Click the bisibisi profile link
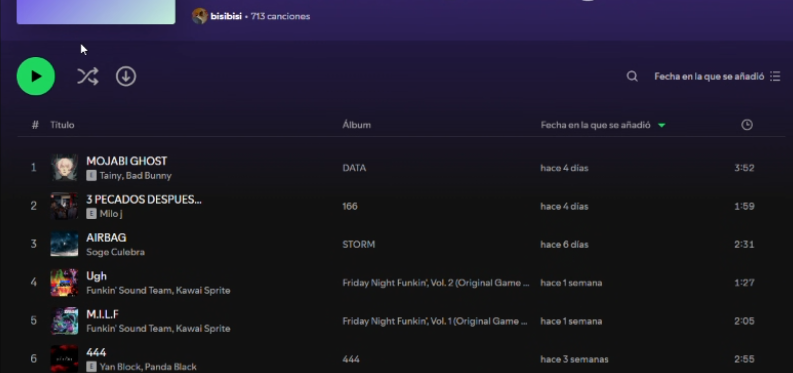The height and width of the screenshot is (373, 793). tap(226, 16)
